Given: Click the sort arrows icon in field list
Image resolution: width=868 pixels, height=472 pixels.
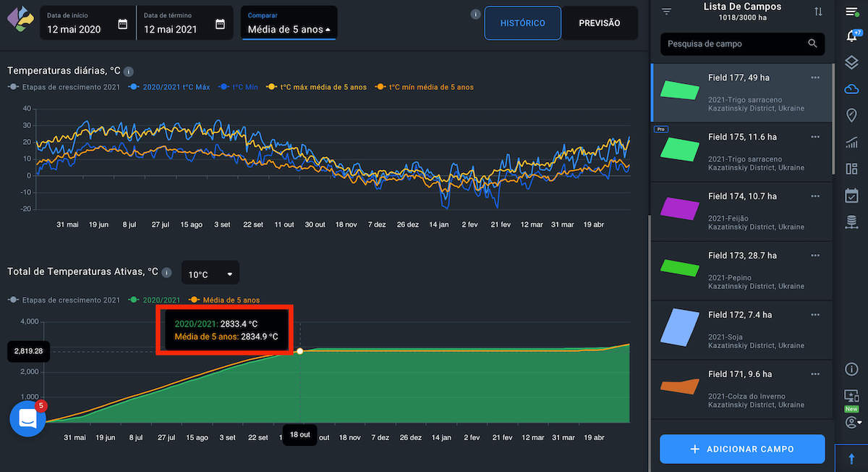Looking at the screenshot, I should pyautogui.click(x=818, y=12).
